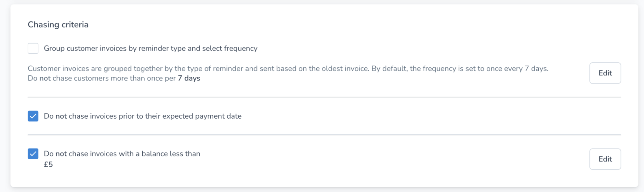The image size is (644, 192).
Task: Click the Chasing criteria heading
Action: [x=58, y=25]
